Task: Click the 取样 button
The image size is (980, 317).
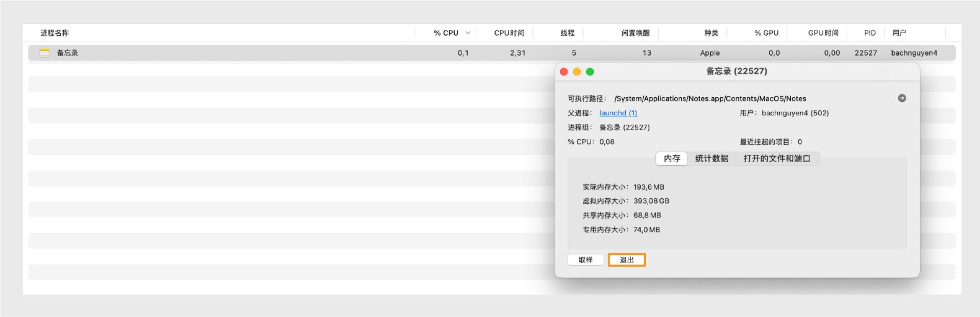Action: 585,260
